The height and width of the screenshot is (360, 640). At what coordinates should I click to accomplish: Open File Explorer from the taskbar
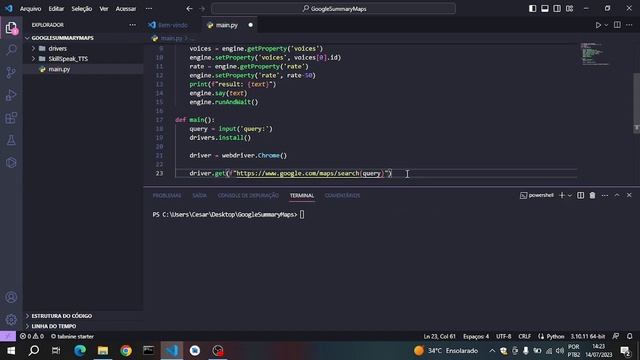(x=103, y=351)
